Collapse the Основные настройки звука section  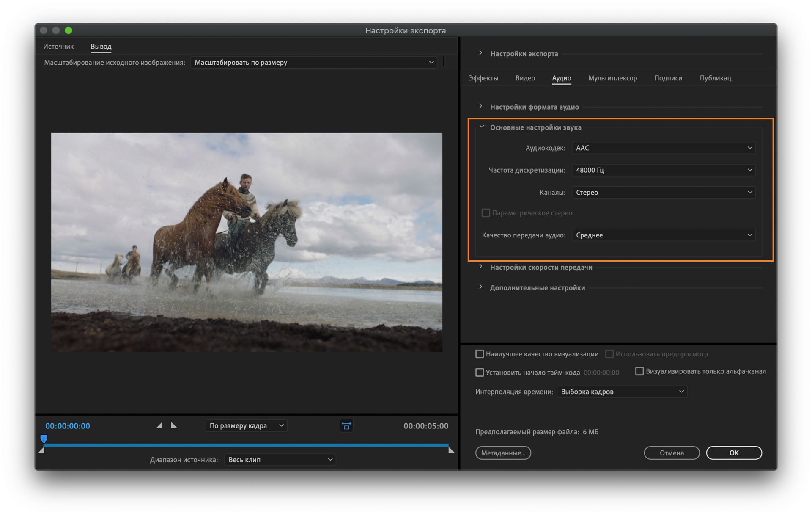(482, 127)
